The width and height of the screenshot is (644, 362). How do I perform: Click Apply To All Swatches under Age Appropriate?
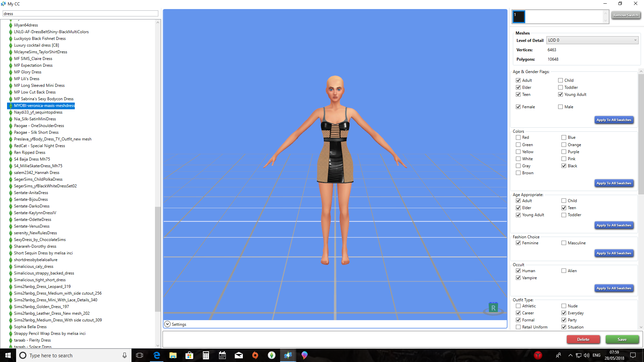[x=614, y=226]
